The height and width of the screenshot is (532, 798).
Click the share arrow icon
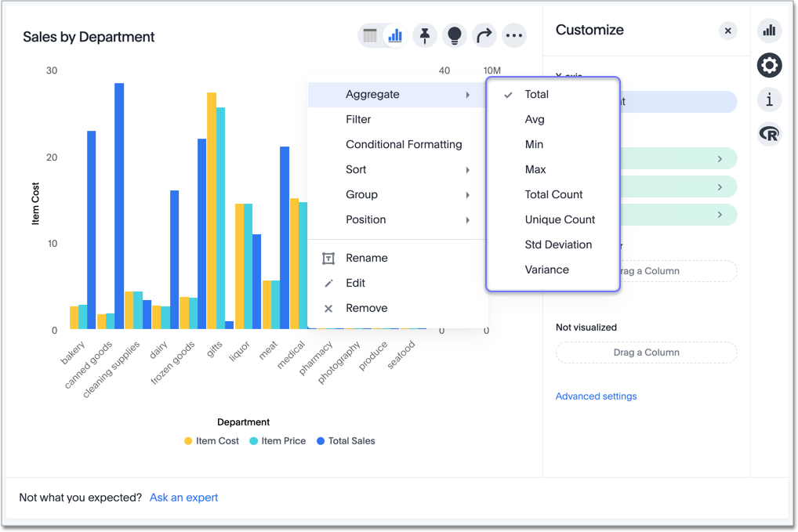pyautogui.click(x=484, y=35)
